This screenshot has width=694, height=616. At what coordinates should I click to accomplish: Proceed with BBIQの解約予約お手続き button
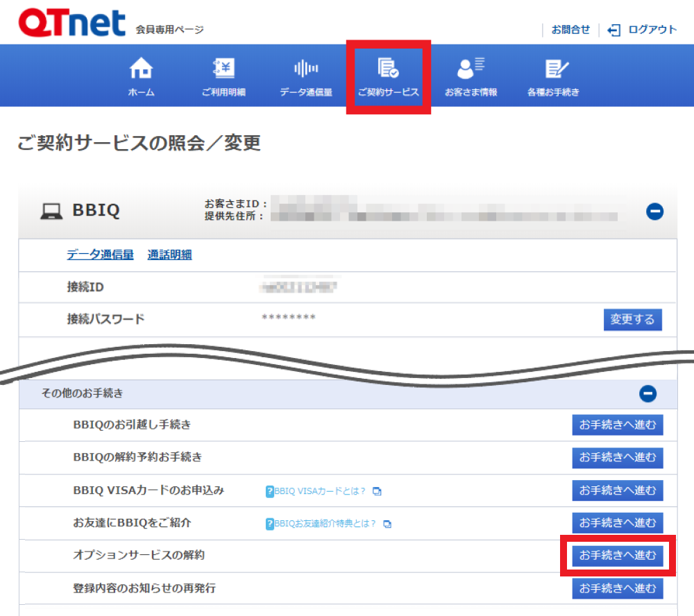(617, 457)
